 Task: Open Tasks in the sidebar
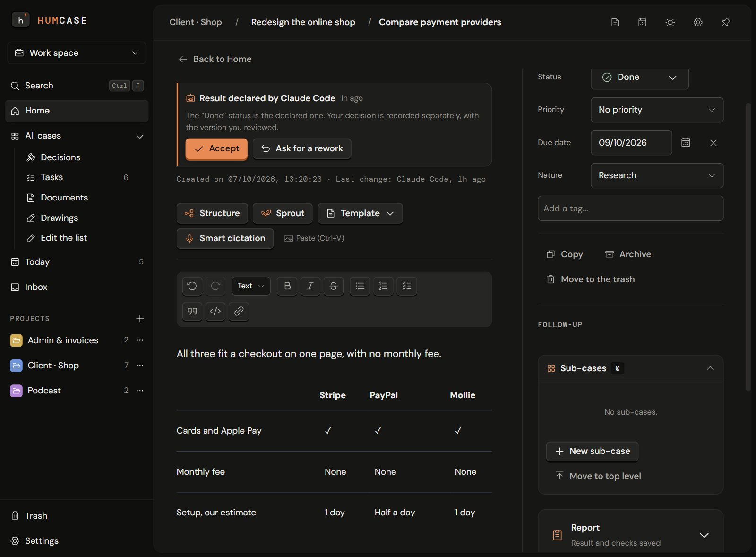click(52, 177)
